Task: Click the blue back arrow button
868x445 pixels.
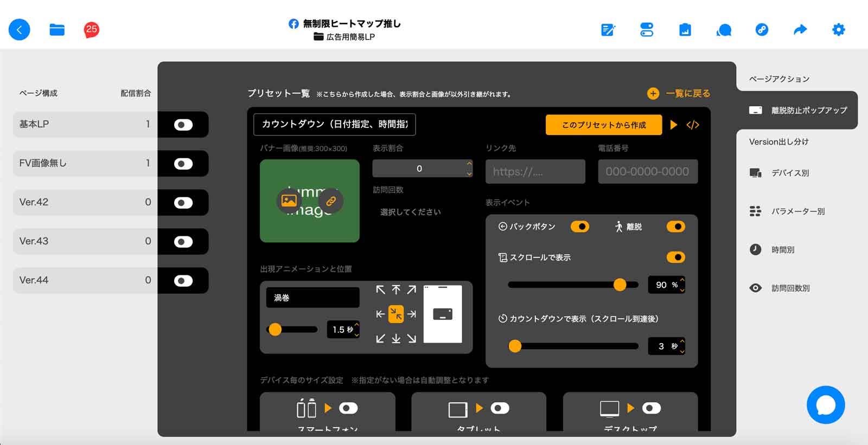Action: 20,30
